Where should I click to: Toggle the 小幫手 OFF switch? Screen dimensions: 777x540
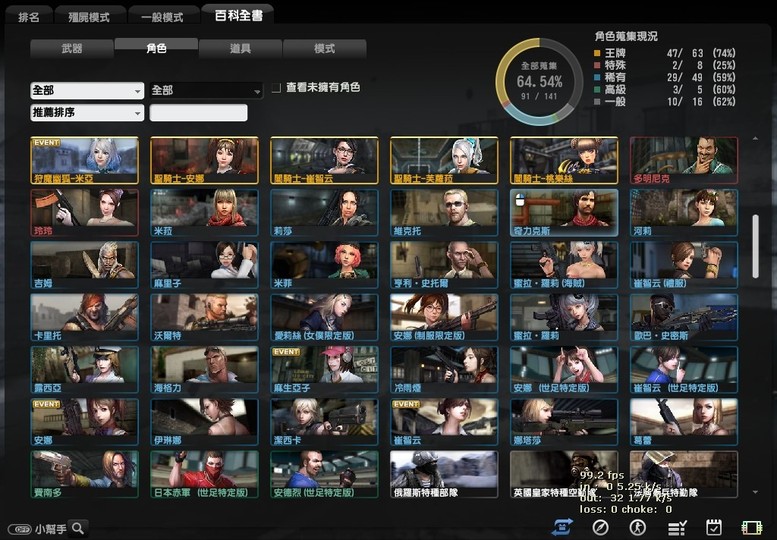click(x=20, y=530)
